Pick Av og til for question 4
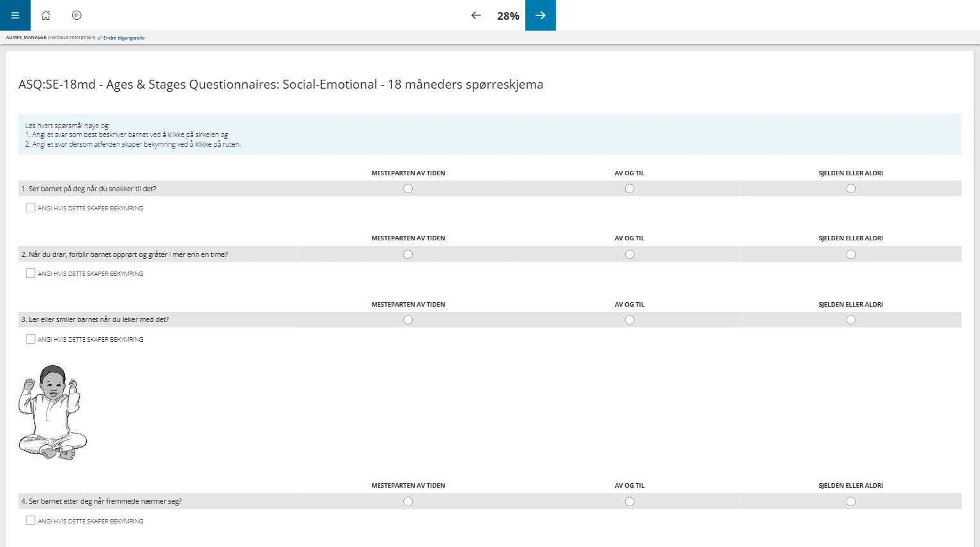The height and width of the screenshot is (547, 980). 630,502
